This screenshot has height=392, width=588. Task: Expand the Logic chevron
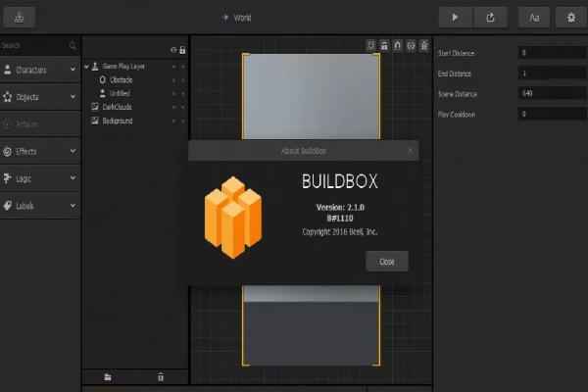[73, 177]
